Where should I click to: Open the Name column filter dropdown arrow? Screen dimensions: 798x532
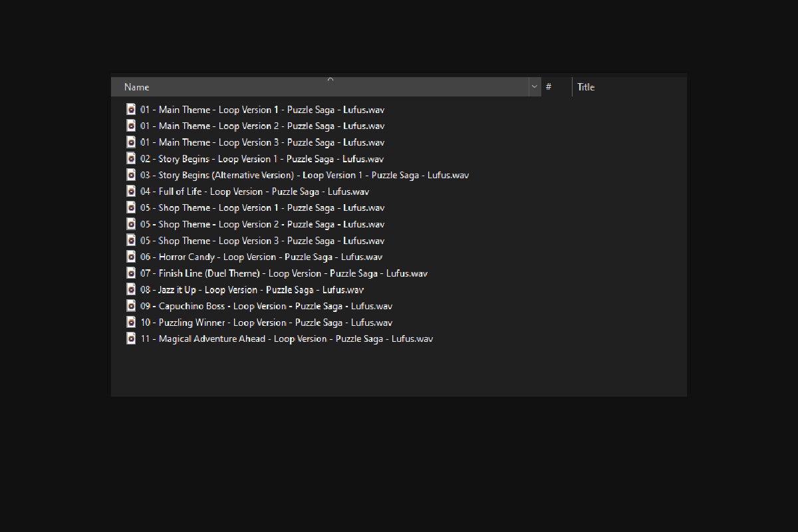535,87
